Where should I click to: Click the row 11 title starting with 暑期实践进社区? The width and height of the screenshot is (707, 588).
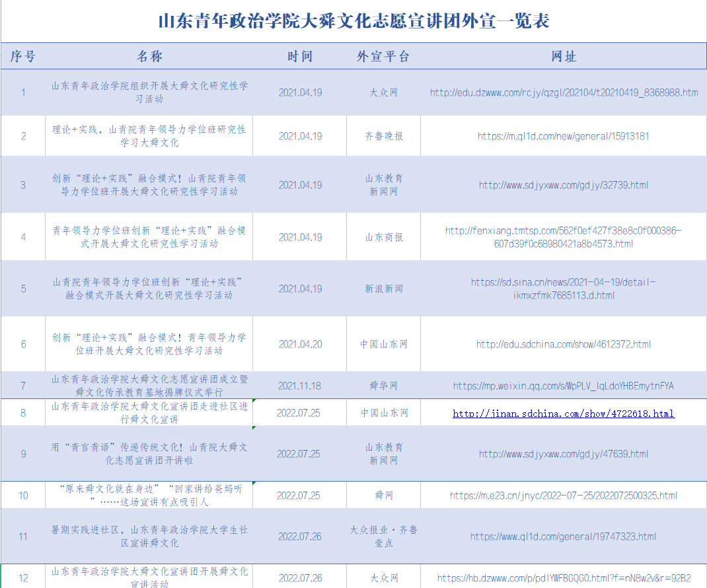(x=149, y=536)
